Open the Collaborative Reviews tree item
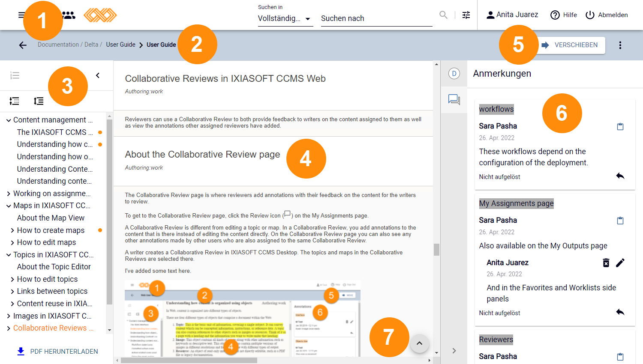This screenshot has width=643, height=364. point(53,328)
